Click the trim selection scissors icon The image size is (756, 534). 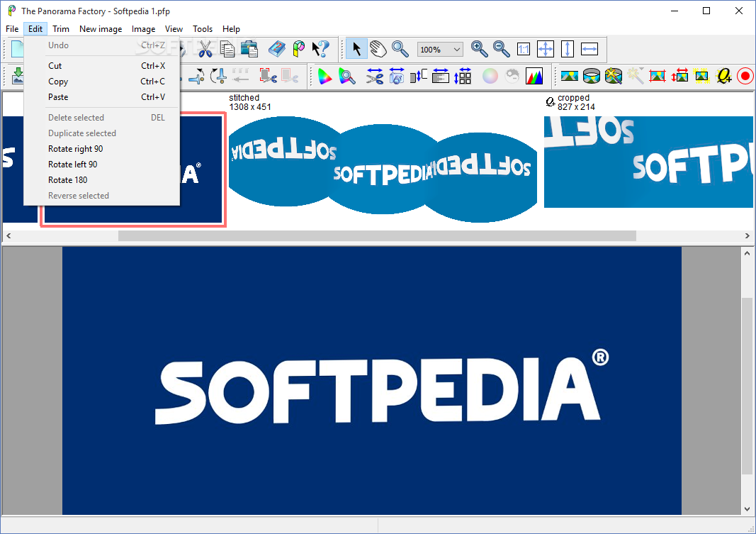pos(268,76)
